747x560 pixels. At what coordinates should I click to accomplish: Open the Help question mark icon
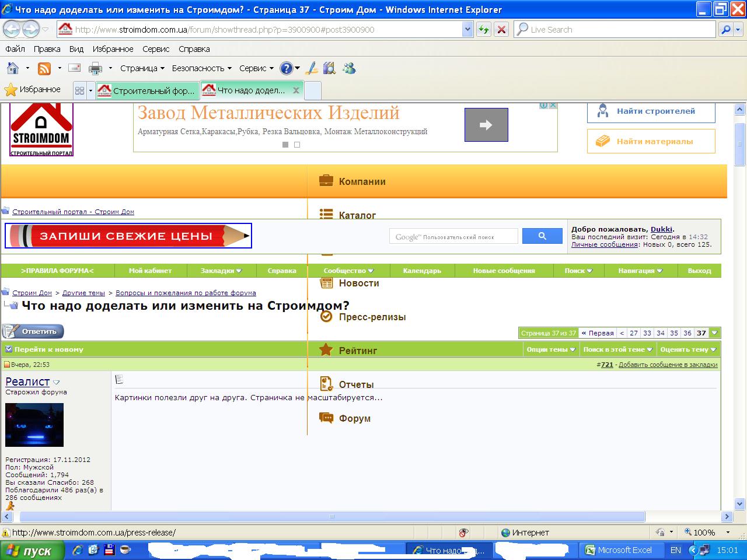tap(286, 68)
